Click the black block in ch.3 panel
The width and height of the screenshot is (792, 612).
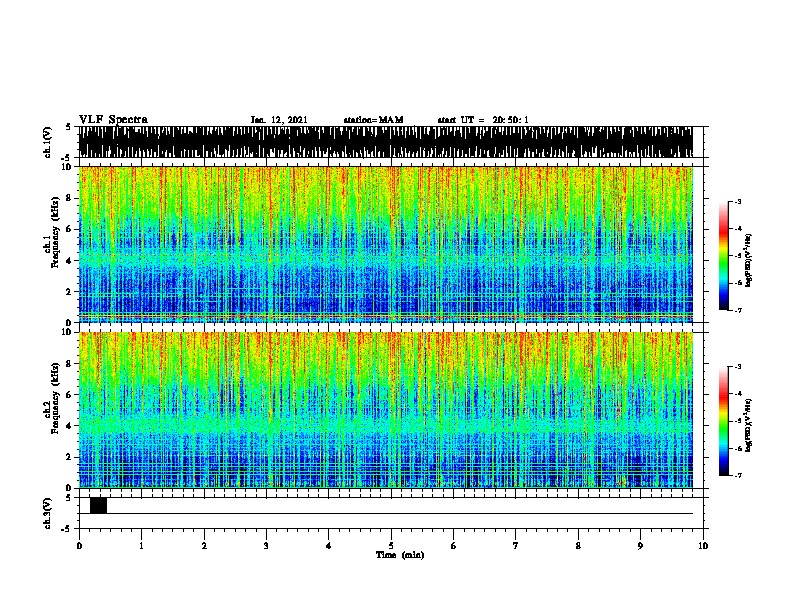[x=98, y=505]
